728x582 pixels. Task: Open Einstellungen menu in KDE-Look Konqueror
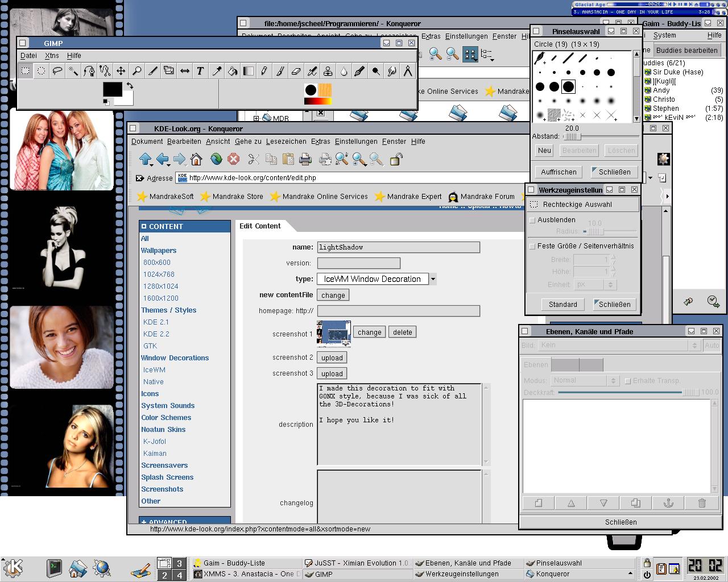click(x=356, y=142)
